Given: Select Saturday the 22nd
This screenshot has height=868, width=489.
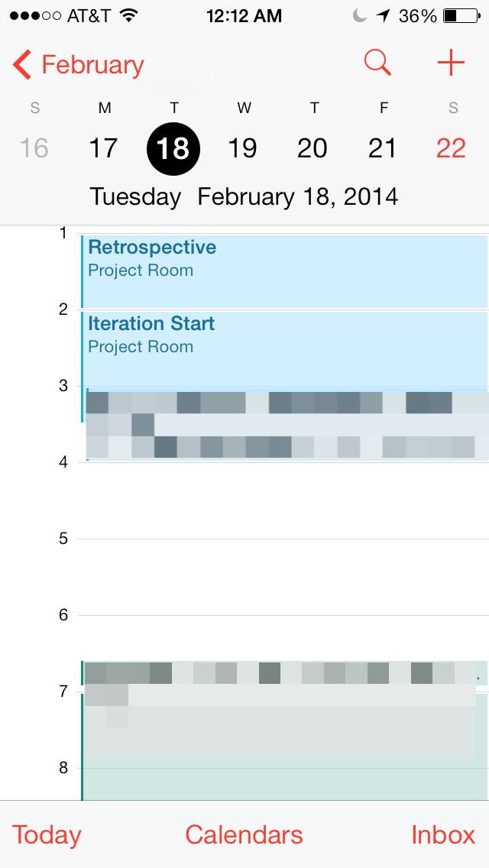Looking at the screenshot, I should tap(451, 148).
